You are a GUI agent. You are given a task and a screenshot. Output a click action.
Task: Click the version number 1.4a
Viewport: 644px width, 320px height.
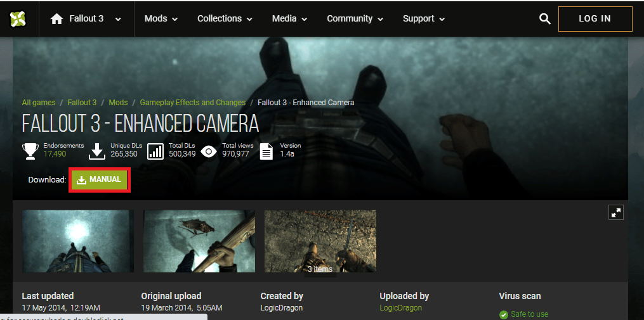(x=287, y=154)
